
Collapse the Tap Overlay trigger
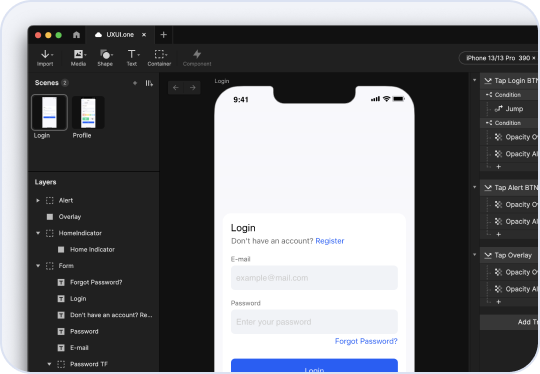tap(475, 255)
